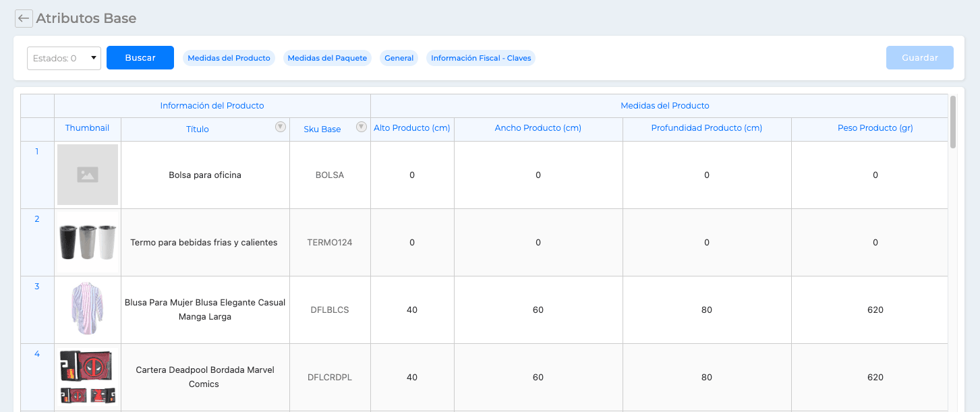Select the title 'Cartera Deadpool Bordada Marvel Comics'

(x=205, y=377)
